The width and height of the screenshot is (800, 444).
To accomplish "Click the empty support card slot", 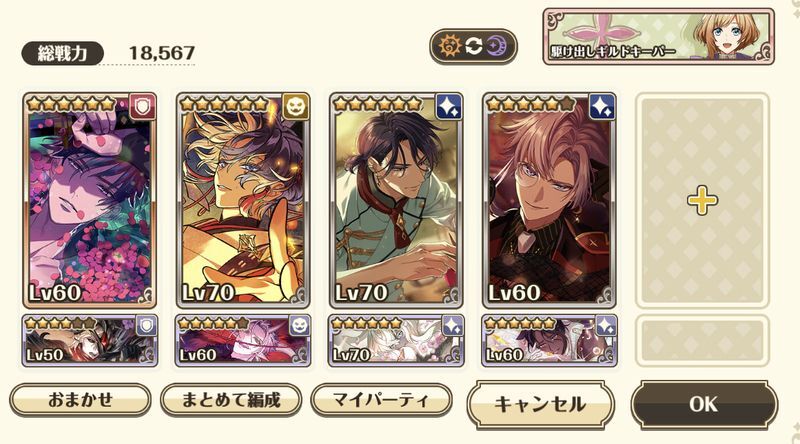I will tap(702, 340).
